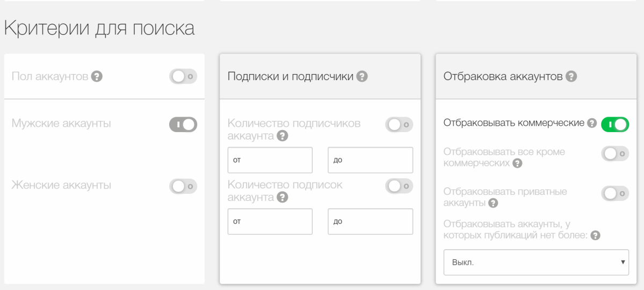The width and height of the screenshot is (644, 290).
Task: Enable Количество подписчиков аккаунта filter toggle
Action: click(x=399, y=125)
